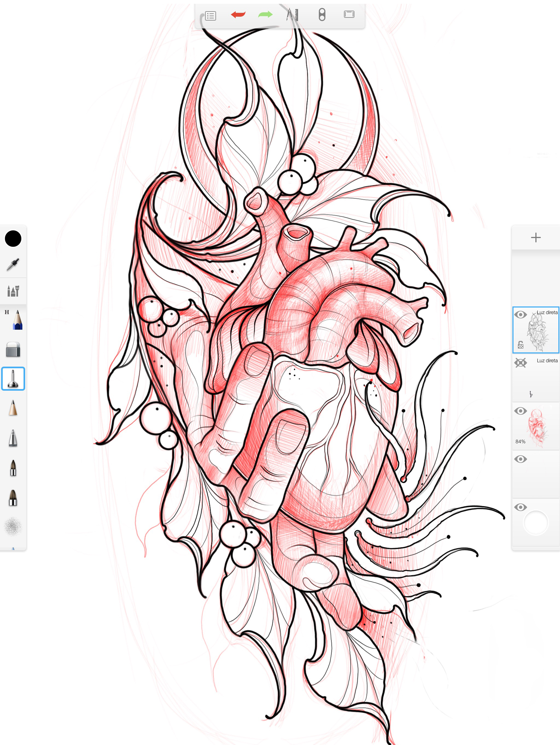Open the black color swatch
The width and height of the screenshot is (560, 745).
pos(13,239)
